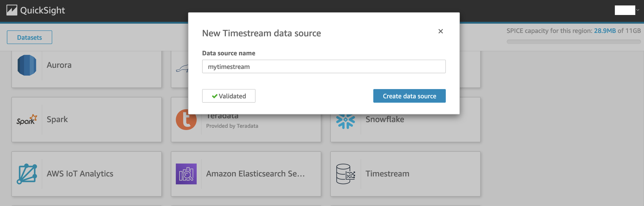Click the partially hidden MySQL dolphin icon
The image size is (644, 206).
(182, 69)
